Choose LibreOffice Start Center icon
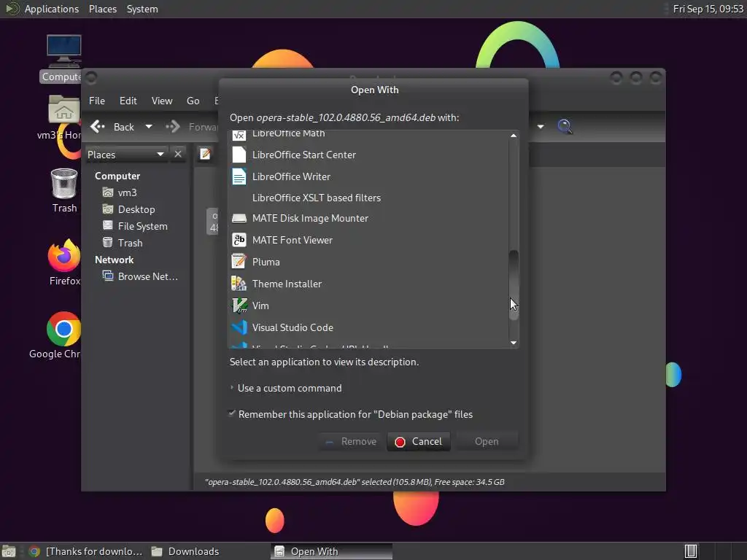The width and height of the screenshot is (747, 560). (x=239, y=155)
